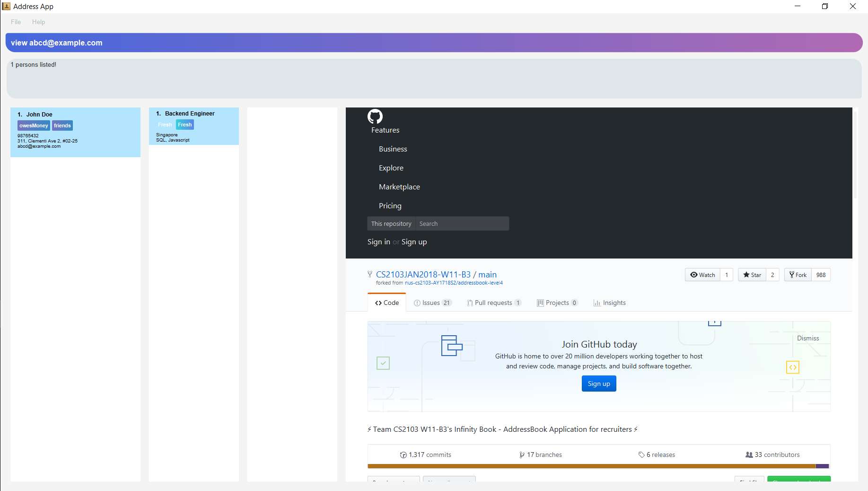Click the Fork count 988
Screen dimensions: 868x491
[x=821, y=275]
